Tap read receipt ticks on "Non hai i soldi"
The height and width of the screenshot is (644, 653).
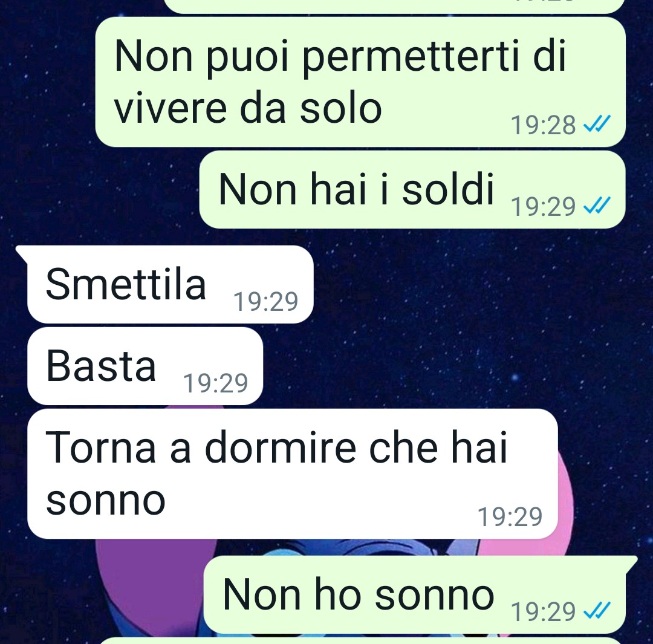pyautogui.click(x=597, y=206)
